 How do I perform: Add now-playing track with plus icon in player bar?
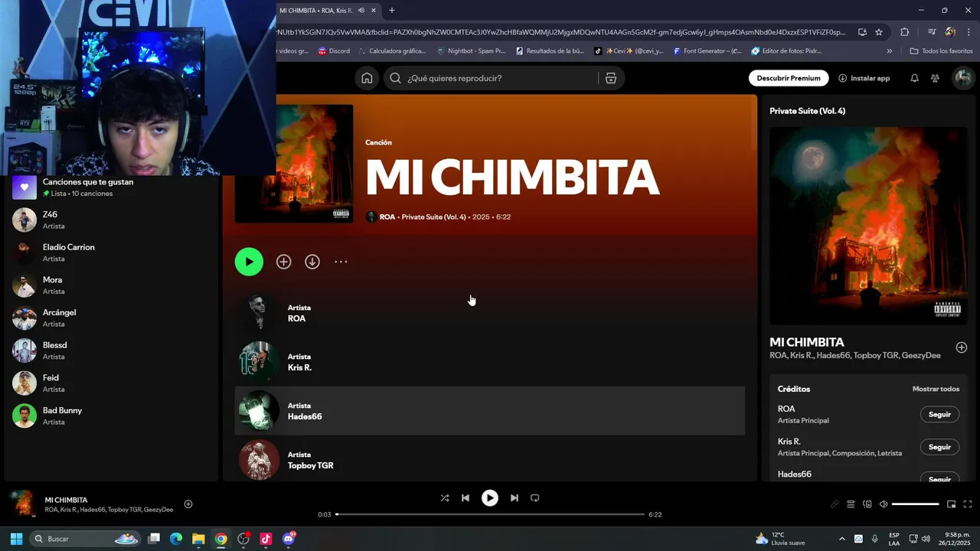[188, 504]
